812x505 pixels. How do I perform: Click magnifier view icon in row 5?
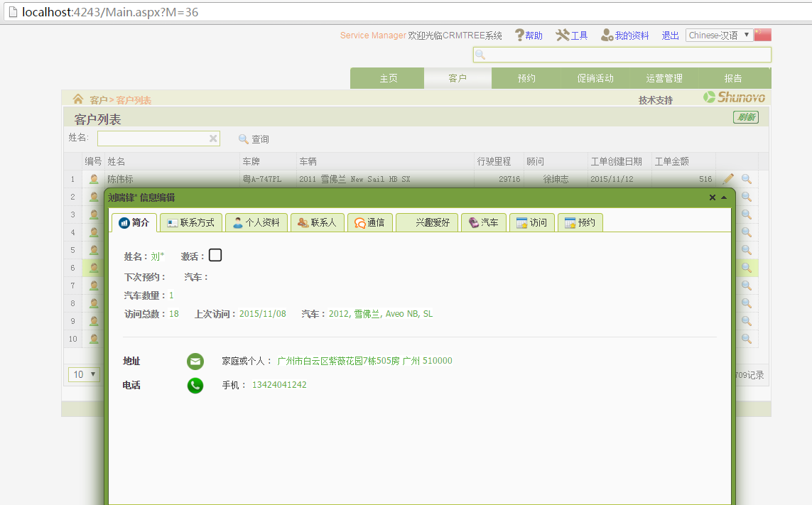click(746, 249)
